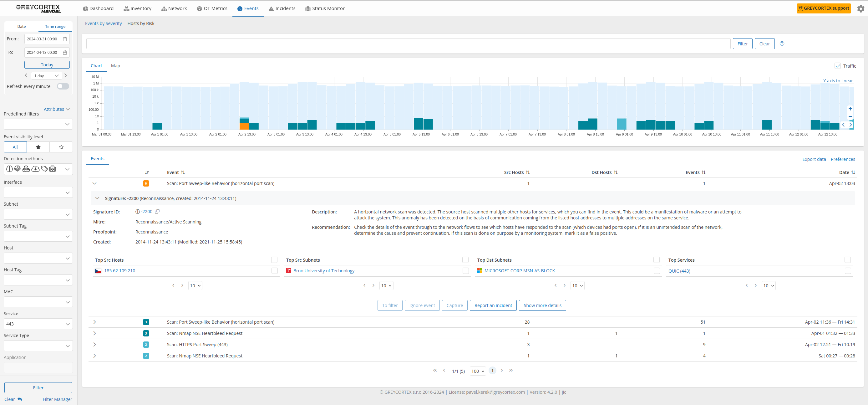Click the copy icon next to signature -2200

(x=157, y=212)
